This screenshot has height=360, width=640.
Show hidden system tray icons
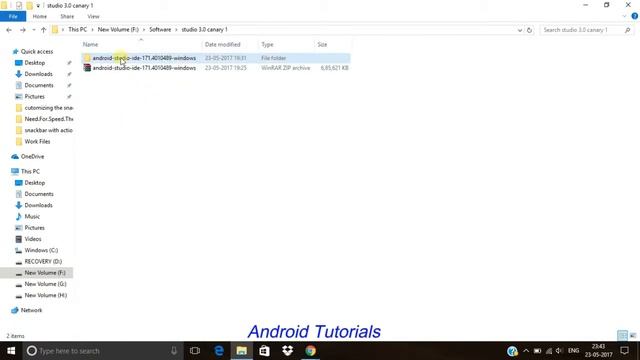[x=526, y=351]
